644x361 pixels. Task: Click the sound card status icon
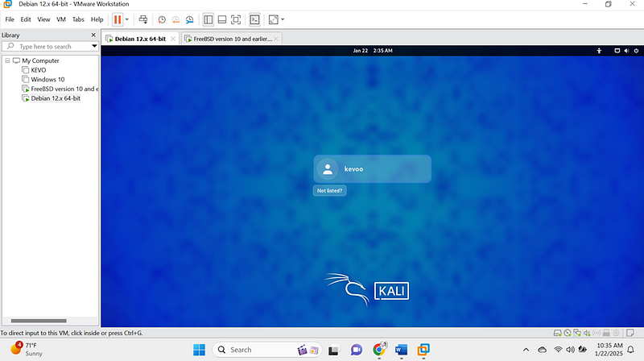587,333
